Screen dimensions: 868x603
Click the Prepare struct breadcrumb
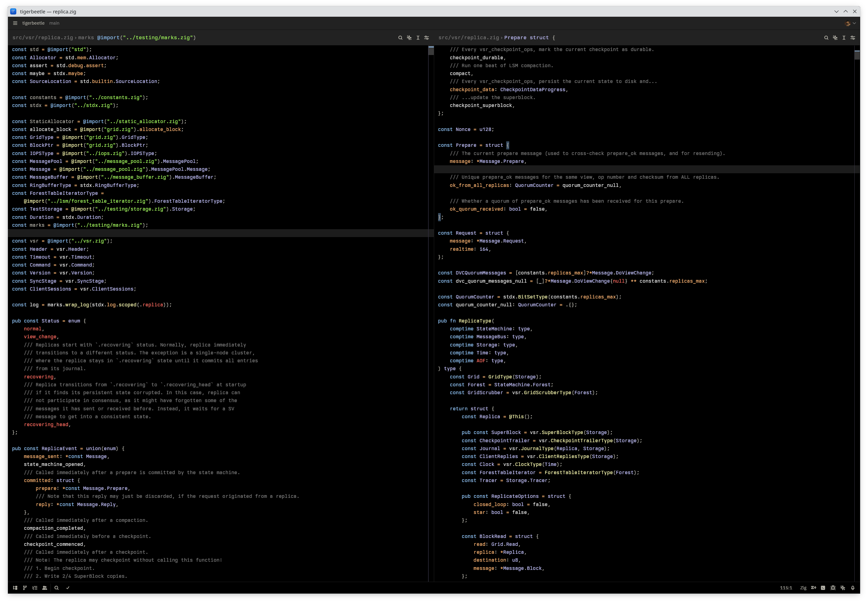point(529,38)
